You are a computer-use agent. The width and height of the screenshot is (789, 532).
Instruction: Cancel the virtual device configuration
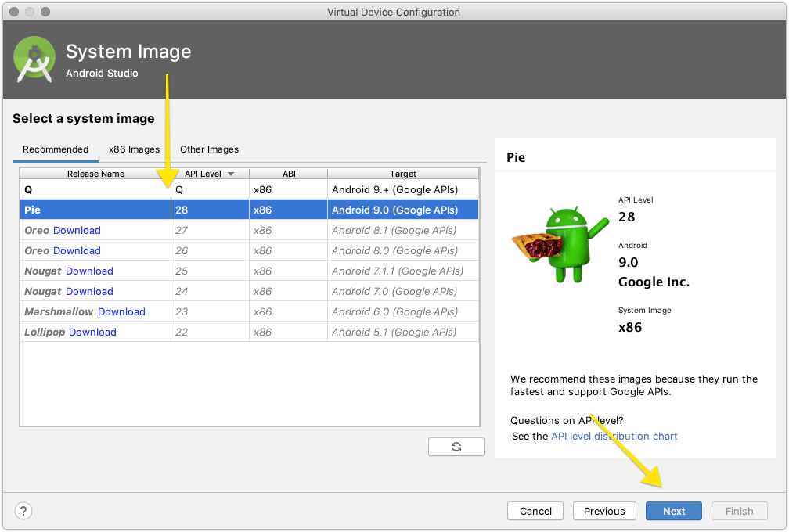pos(535,511)
